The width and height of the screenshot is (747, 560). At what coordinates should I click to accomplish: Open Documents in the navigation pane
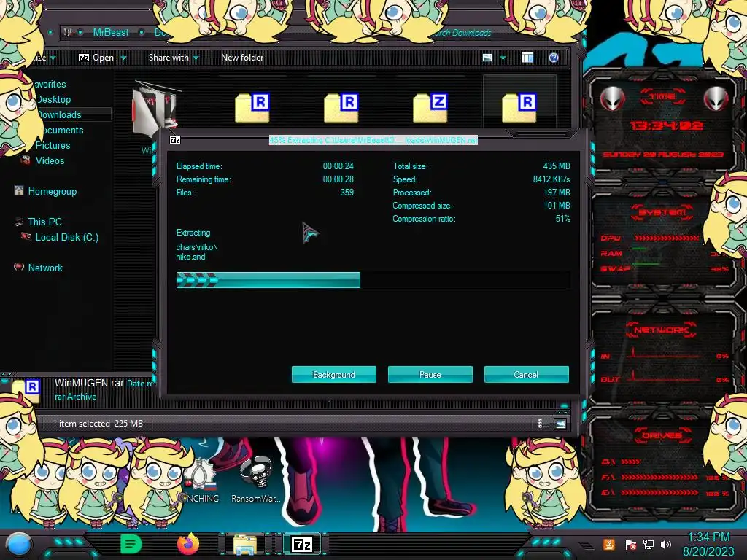click(61, 130)
